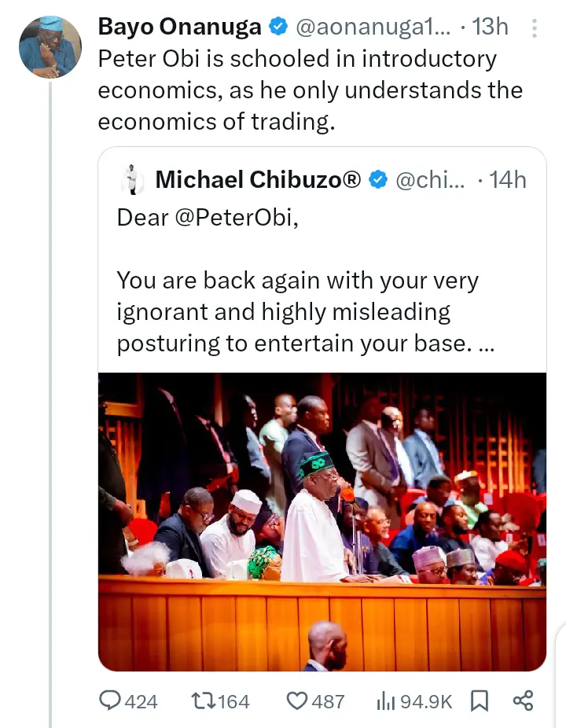Open the quoted tweet's 14h timestamp
This screenshot has height=728, width=566.
point(508,180)
